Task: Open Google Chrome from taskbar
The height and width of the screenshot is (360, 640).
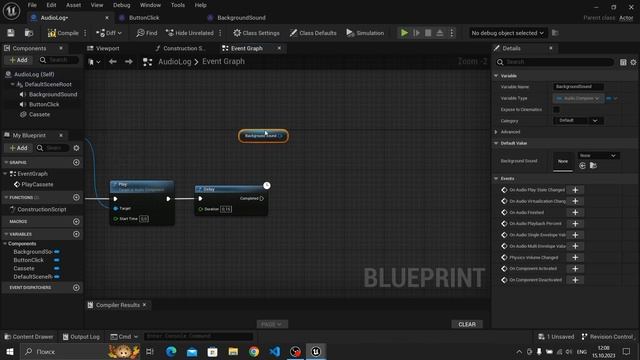Action: 254,351
